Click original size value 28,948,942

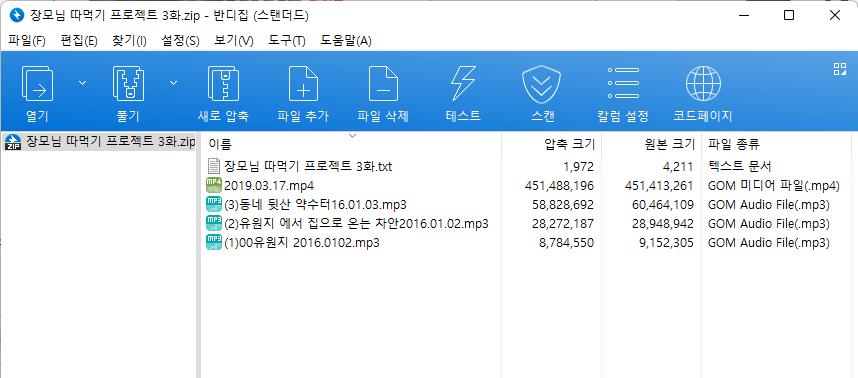tap(664, 224)
